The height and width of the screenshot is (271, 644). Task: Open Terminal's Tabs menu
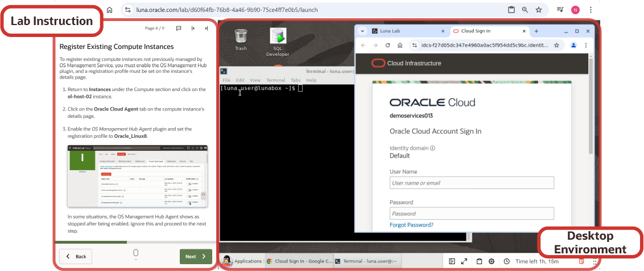point(296,80)
